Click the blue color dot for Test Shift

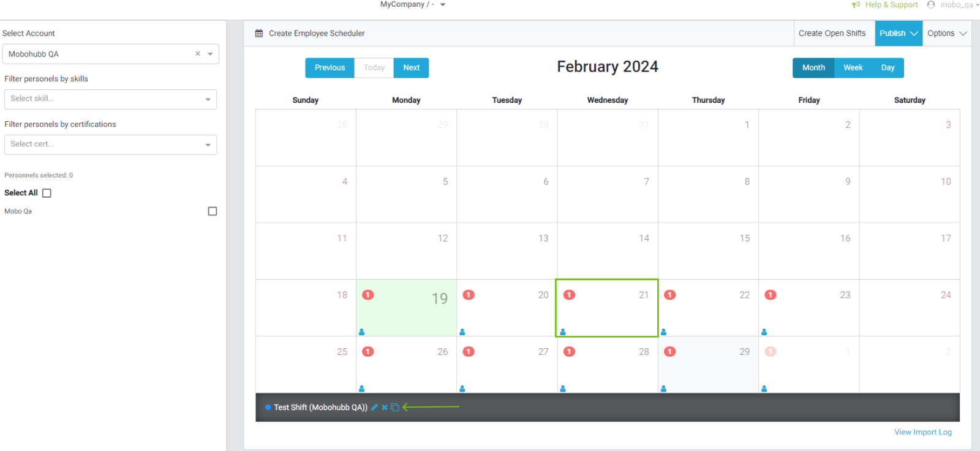coord(268,407)
